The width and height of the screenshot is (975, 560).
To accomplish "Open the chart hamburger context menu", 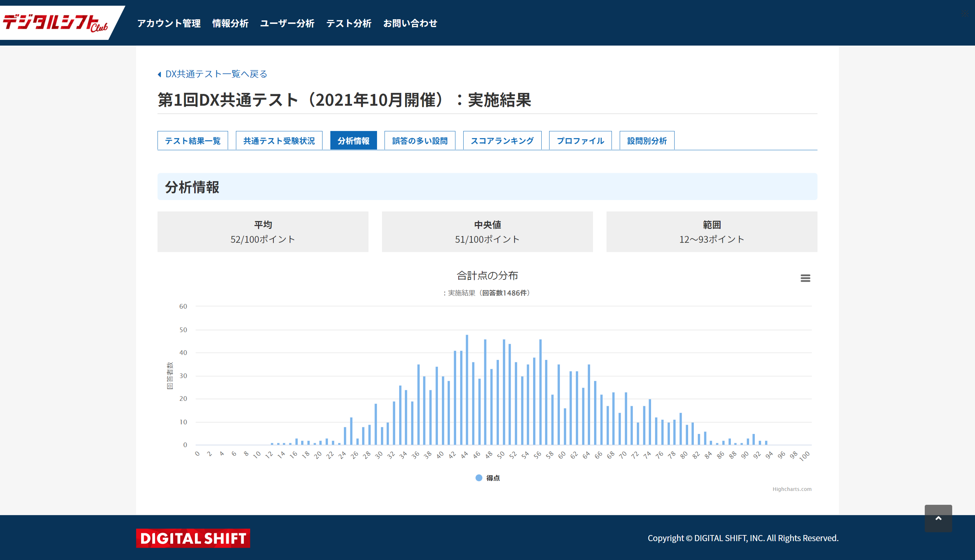I will click(x=805, y=278).
